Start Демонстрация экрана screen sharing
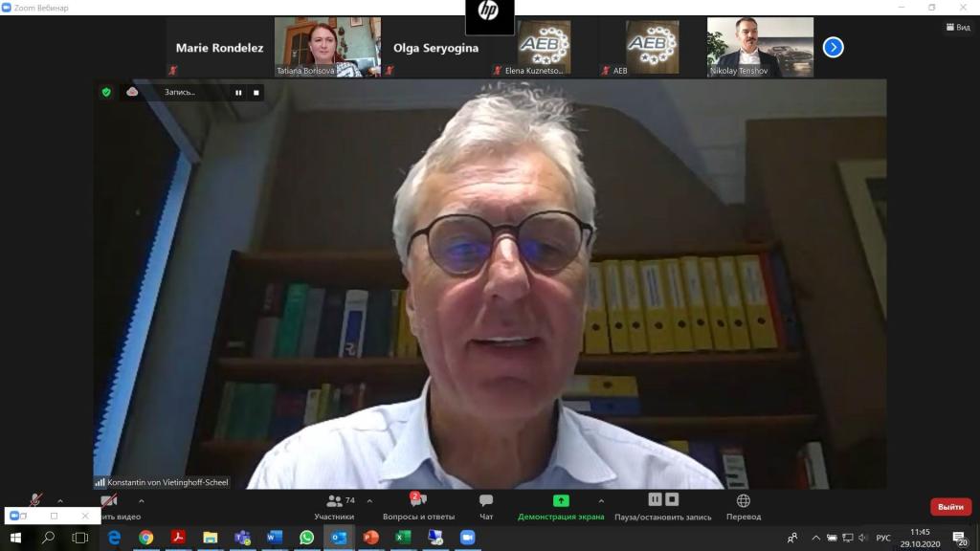Screen dimensions: 980x551 (x=561, y=507)
